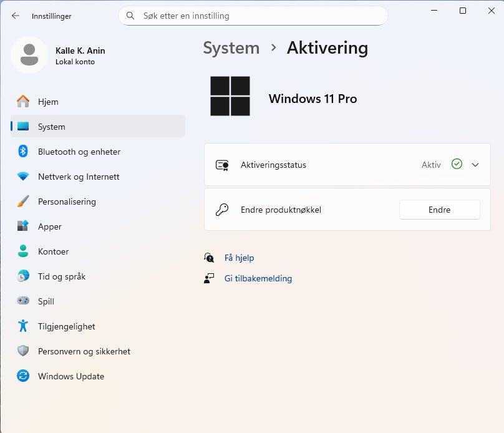Close the Innstillinger window

tap(492, 11)
